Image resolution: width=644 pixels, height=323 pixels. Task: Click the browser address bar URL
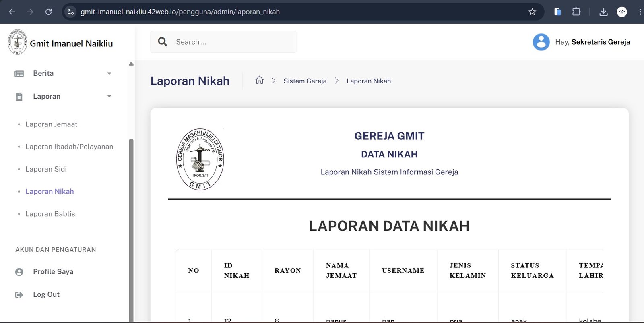[180, 12]
